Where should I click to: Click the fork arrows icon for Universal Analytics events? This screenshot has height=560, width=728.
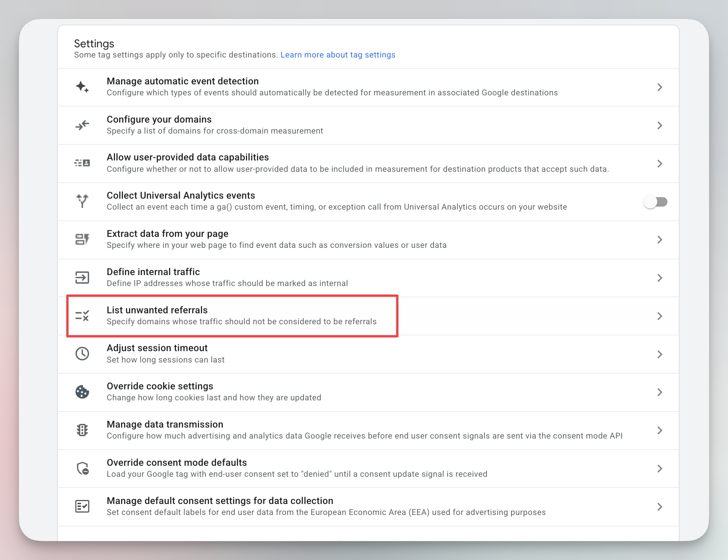82,201
